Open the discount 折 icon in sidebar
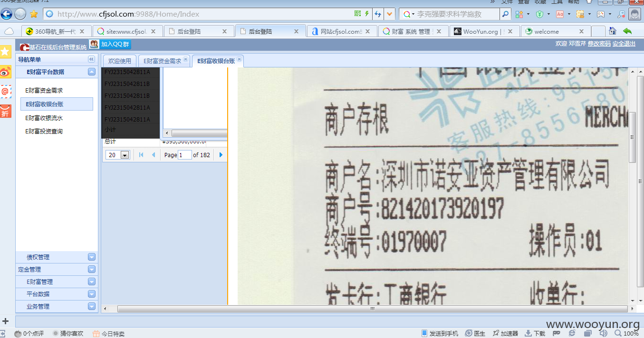 point(6,111)
